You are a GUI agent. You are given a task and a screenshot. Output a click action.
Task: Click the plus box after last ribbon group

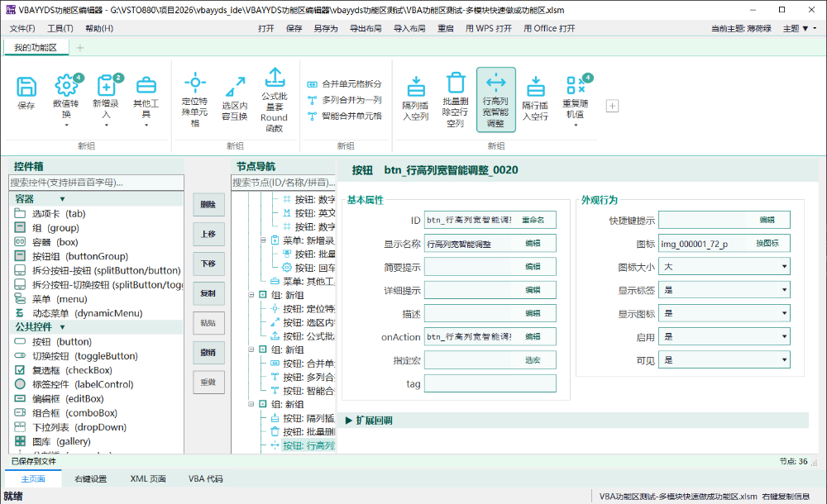pyautogui.click(x=612, y=106)
